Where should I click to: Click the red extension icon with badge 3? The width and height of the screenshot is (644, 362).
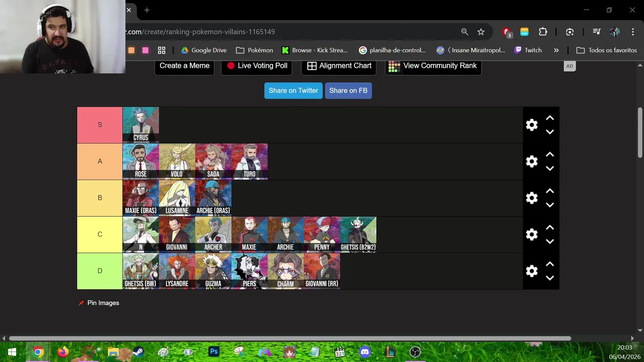tap(507, 32)
